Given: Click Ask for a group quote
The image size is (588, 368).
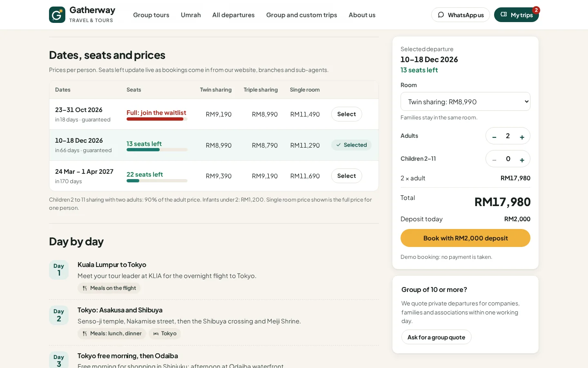Looking at the screenshot, I should tap(436, 337).
